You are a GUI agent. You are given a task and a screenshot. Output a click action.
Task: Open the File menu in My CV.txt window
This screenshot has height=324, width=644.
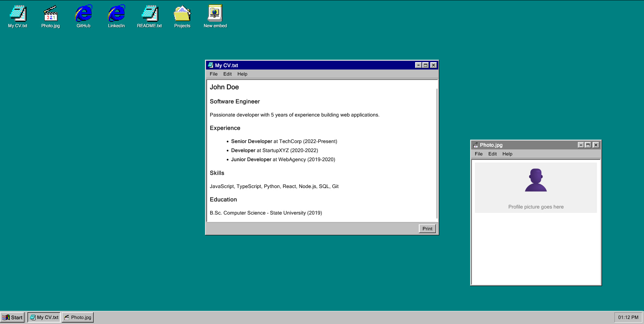[213, 74]
